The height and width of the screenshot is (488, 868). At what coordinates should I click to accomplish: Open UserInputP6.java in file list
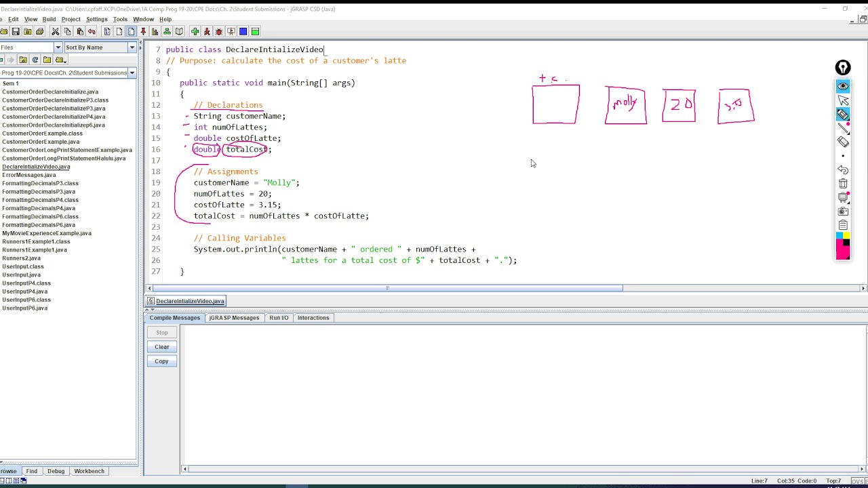[24, 308]
